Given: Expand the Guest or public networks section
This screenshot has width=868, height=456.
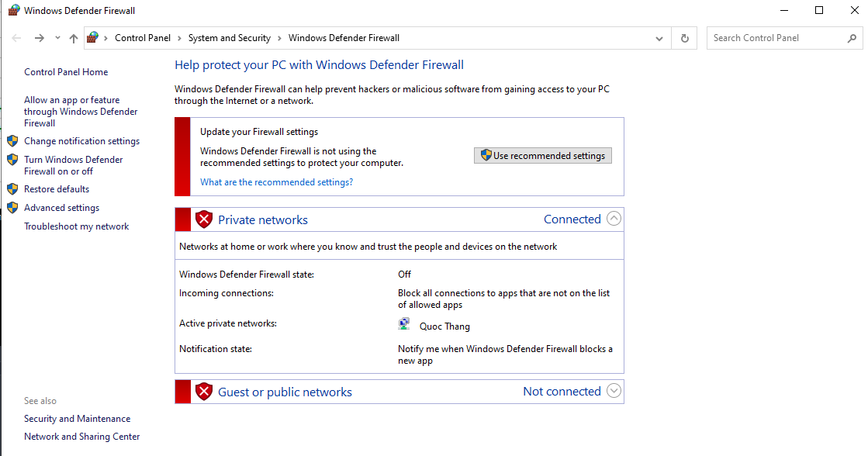Looking at the screenshot, I should [614, 391].
